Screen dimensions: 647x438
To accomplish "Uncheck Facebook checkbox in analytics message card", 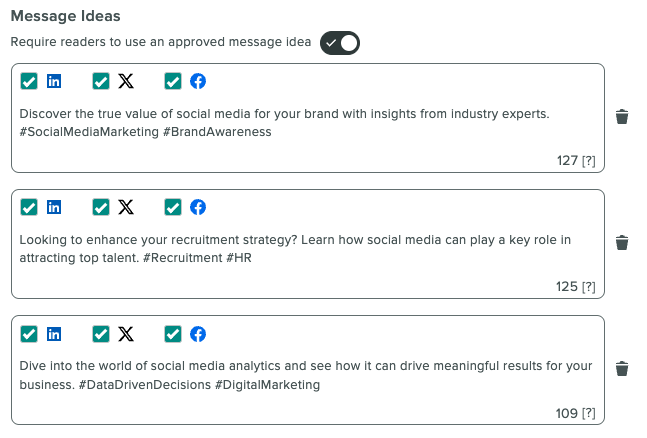I will (x=173, y=334).
